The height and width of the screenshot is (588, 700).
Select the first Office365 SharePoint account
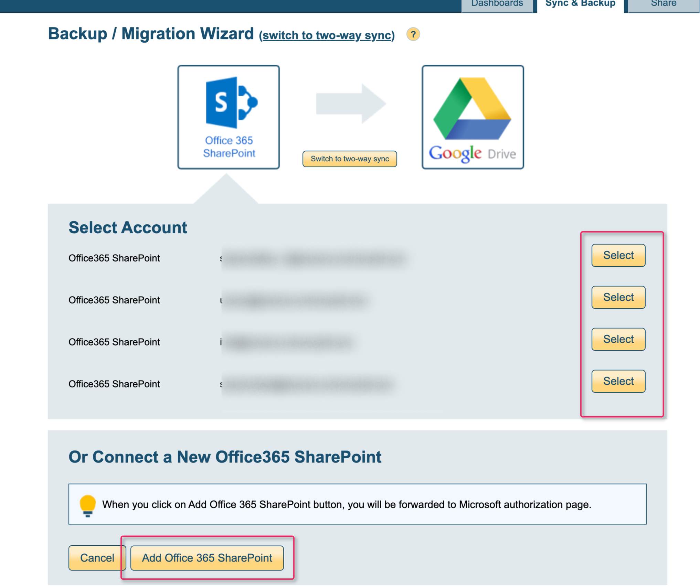pos(618,255)
